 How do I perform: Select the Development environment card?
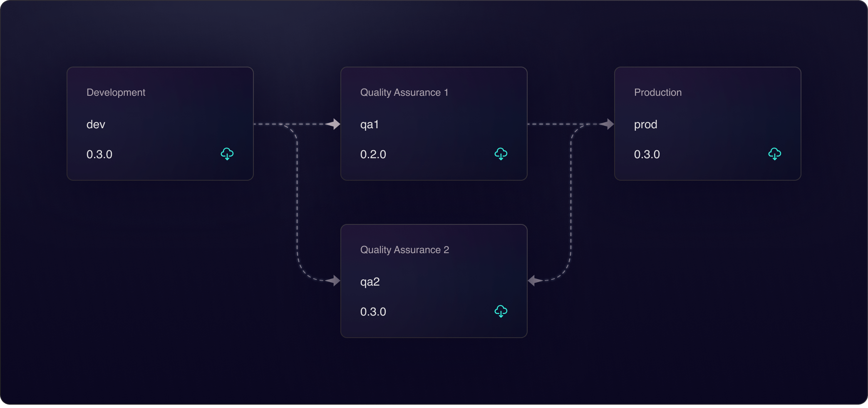click(x=160, y=123)
